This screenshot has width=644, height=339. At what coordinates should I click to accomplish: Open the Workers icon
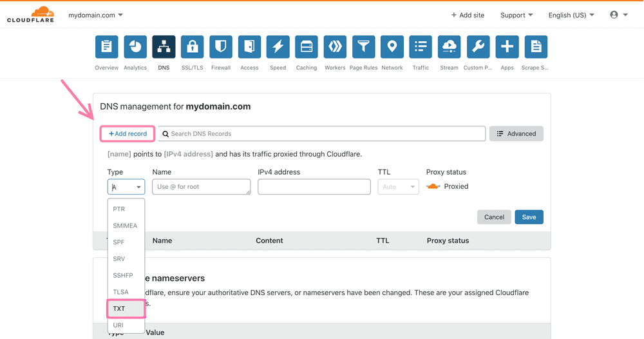[335, 47]
